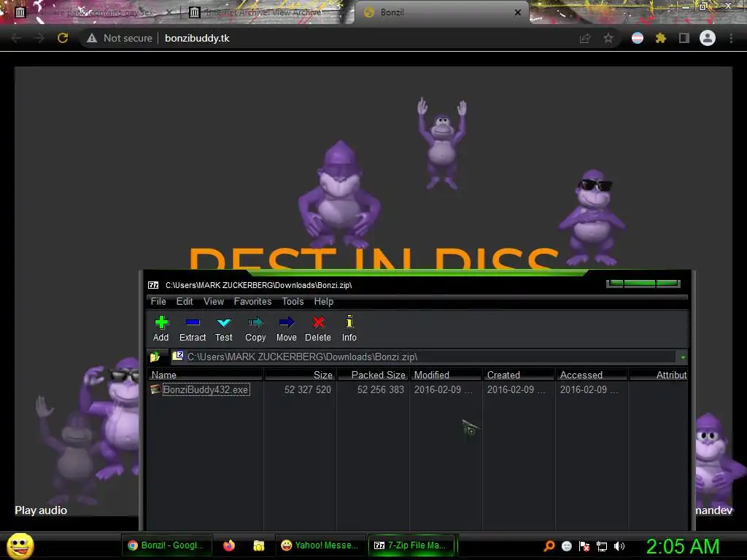The height and width of the screenshot is (560, 747).
Task: Click the Extract toolbar button
Action: (193, 329)
